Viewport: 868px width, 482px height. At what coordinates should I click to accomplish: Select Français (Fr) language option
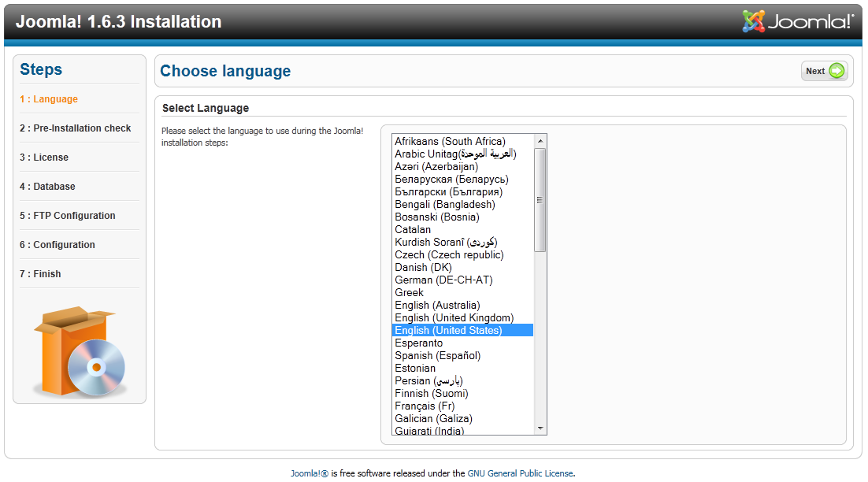[x=425, y=406]
